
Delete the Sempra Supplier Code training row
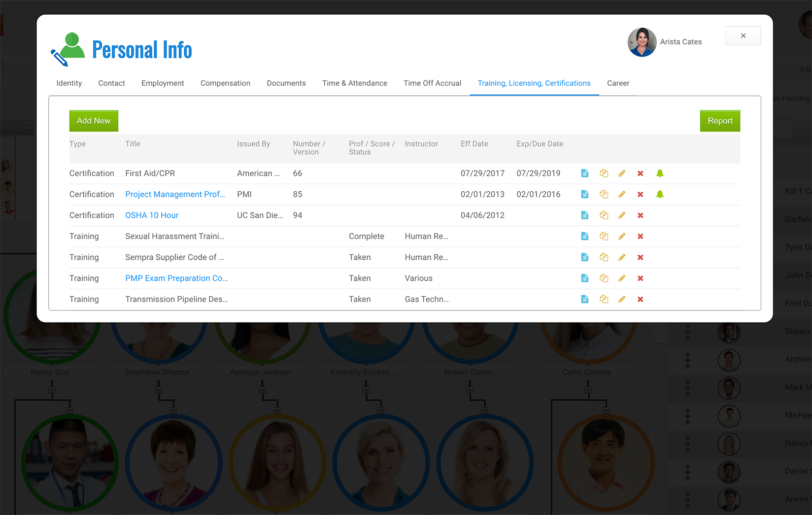640,257
